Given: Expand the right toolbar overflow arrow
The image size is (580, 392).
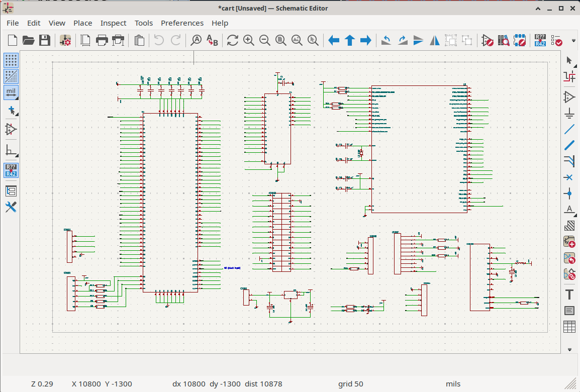Looking at the screenshot, I should click(569, 349).
